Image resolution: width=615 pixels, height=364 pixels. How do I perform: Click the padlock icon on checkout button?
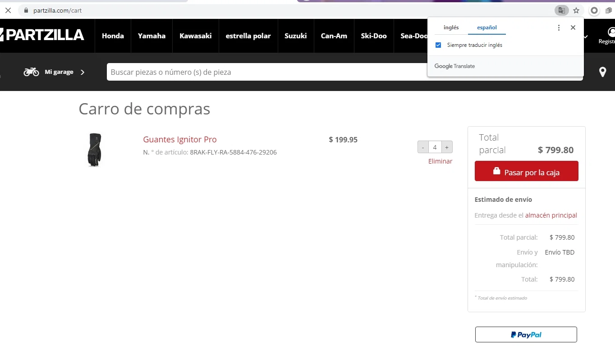tap(496, 171)
